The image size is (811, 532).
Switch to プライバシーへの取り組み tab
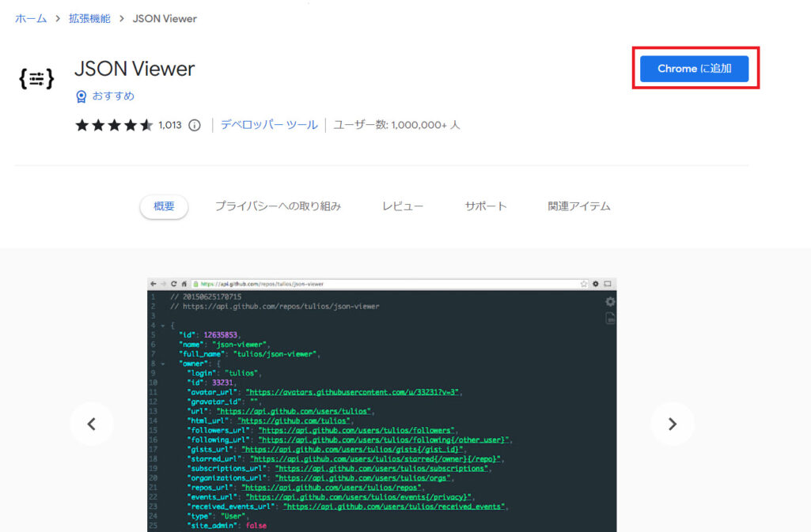(279, 206)
